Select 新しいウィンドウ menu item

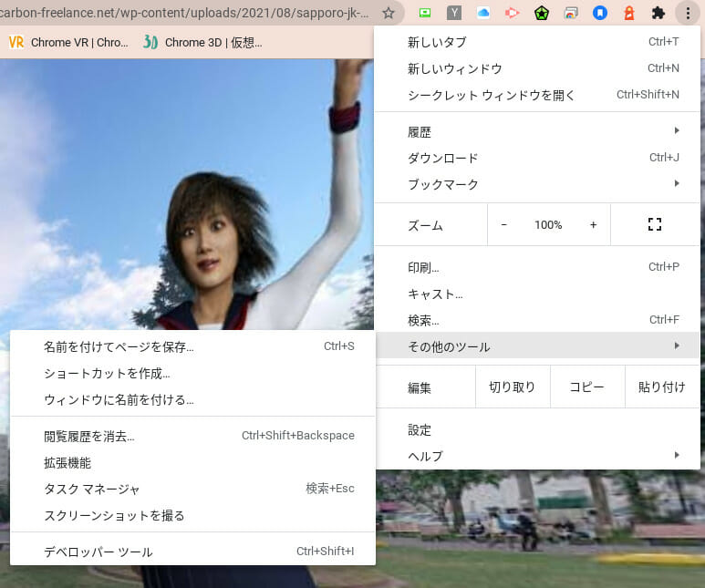coord(537,68)
